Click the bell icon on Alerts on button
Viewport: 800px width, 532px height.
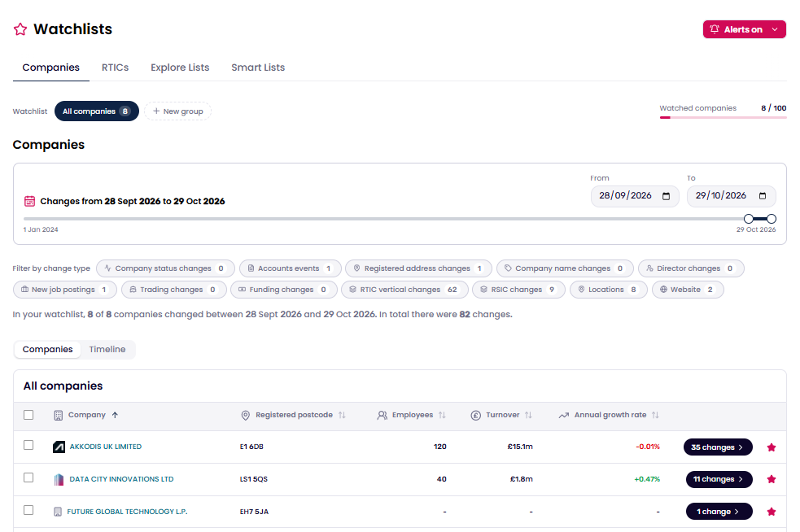click(715, 29)
